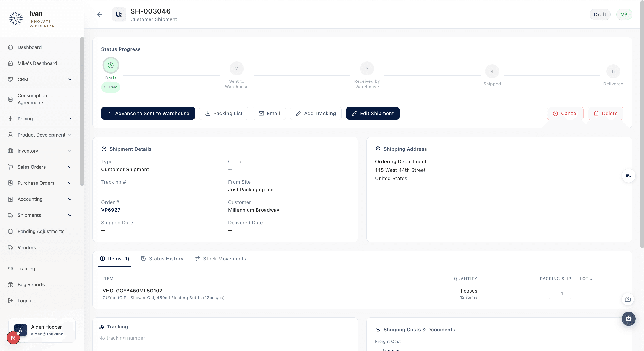Click customer name Millennium Broadway
Screen dimensions: 644x351
point(254,210)
